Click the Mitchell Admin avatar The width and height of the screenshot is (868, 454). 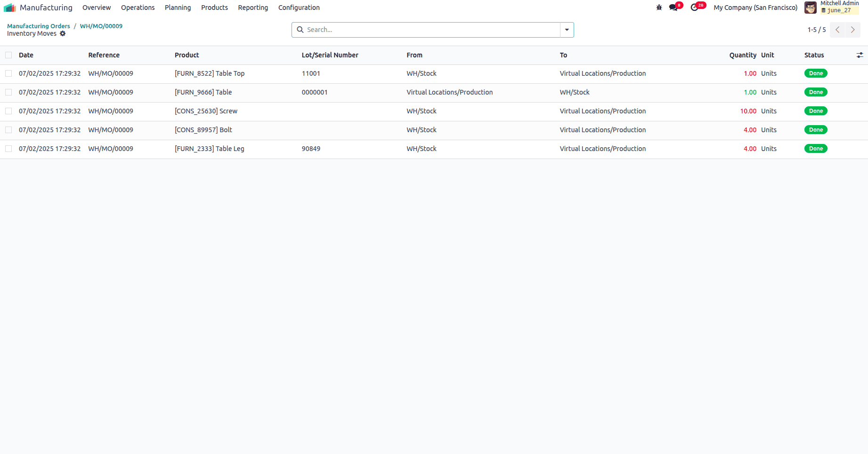click(x=811, y=8)
